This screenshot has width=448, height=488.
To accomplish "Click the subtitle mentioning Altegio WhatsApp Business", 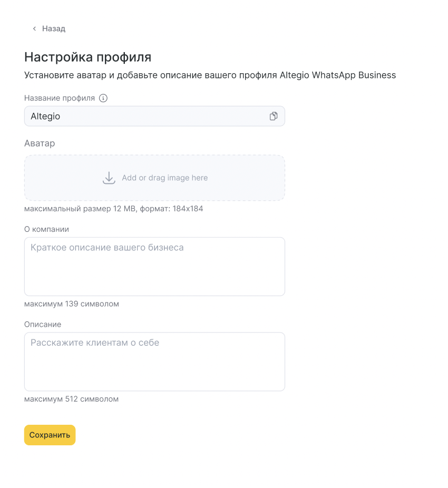I will point(210,75).
